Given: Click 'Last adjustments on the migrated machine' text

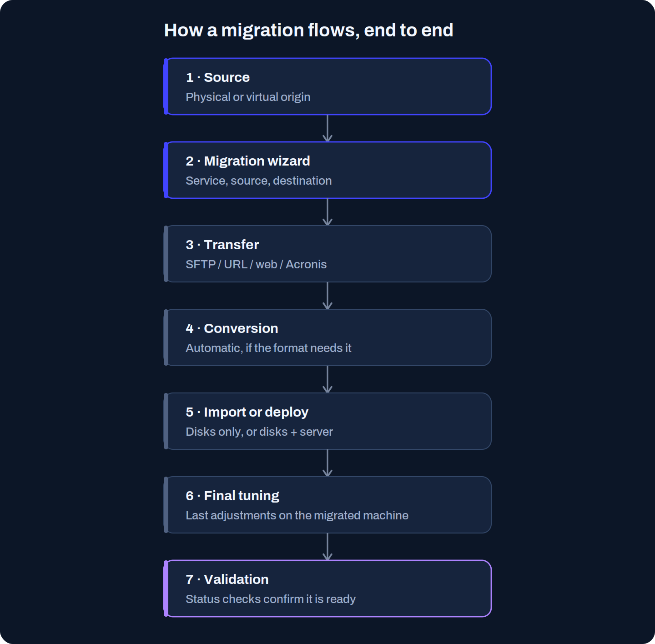Looking at the screenshot, I should pos(297,516).
